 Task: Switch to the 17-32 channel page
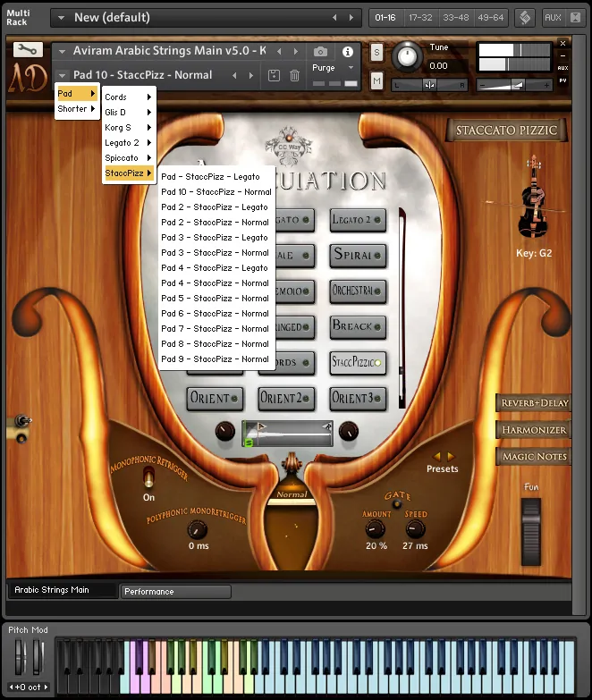419,17
